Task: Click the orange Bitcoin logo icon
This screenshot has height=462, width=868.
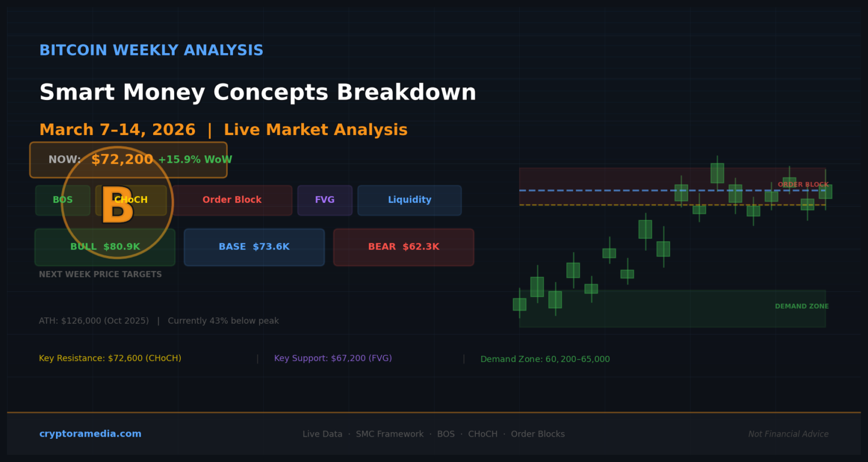Action: coord(118,203)
